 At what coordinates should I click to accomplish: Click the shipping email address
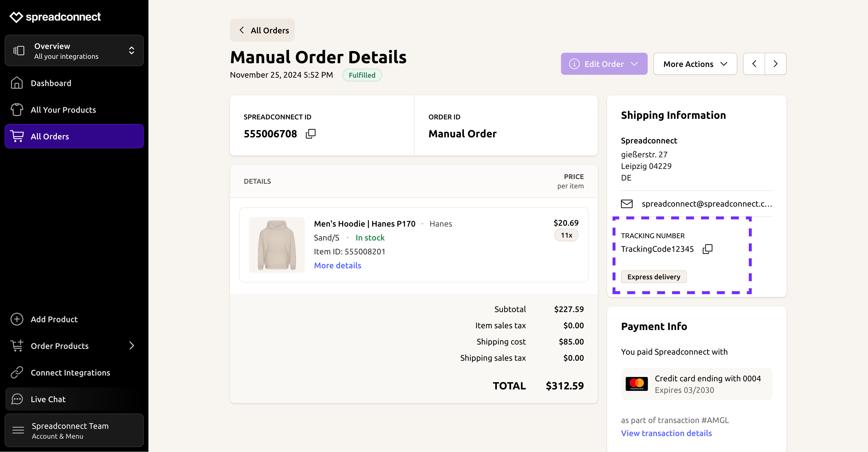coord(707,204)
